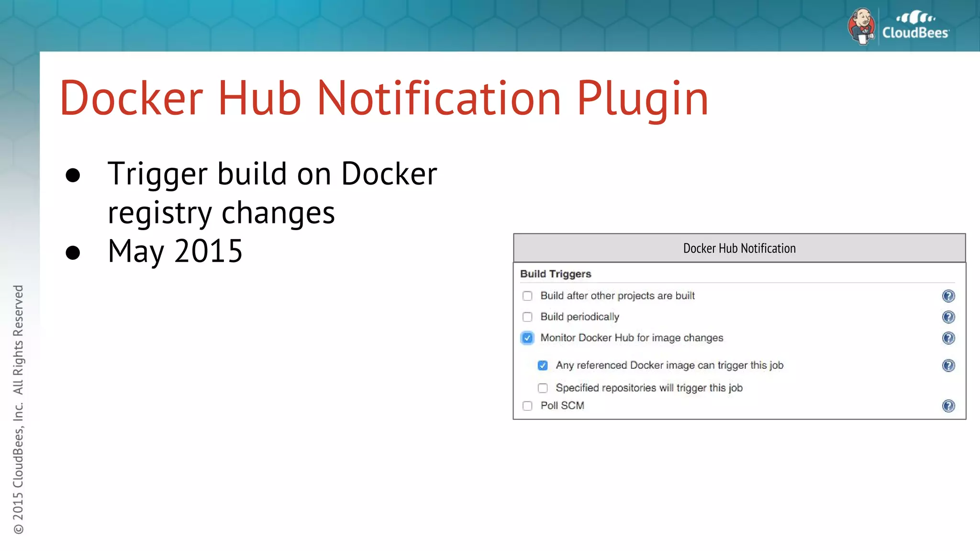The image size is (980, 551).
Task: Open help for Build periodically
Action: click(x=948, y=317)
